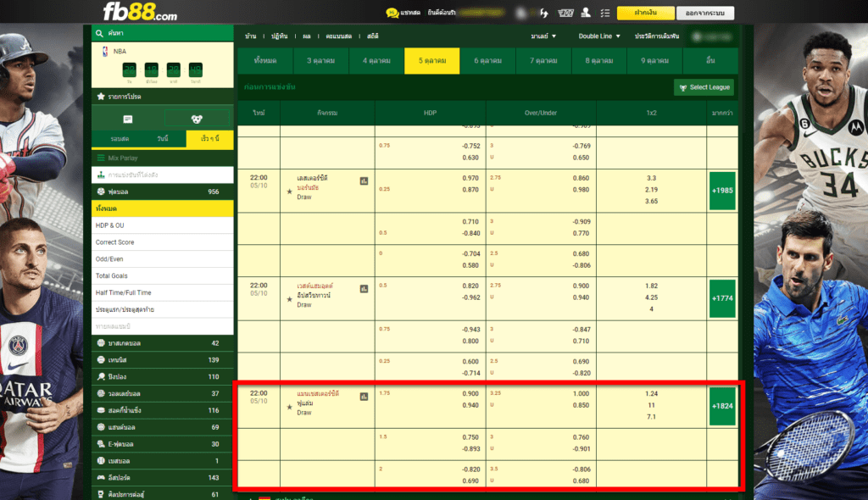Open the ผล results menu link
The width and height of the screenshot is (868, 500).
click(x=307, y=36)
